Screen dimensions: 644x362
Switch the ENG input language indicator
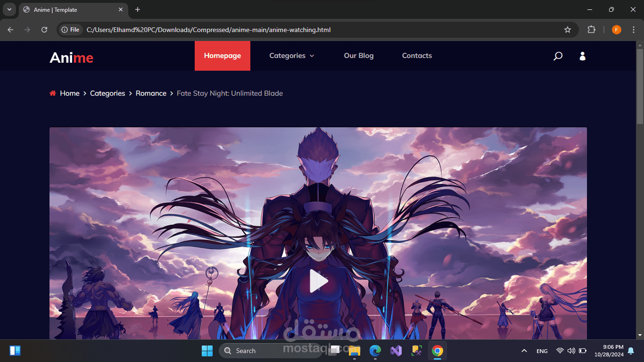(542, 351)
